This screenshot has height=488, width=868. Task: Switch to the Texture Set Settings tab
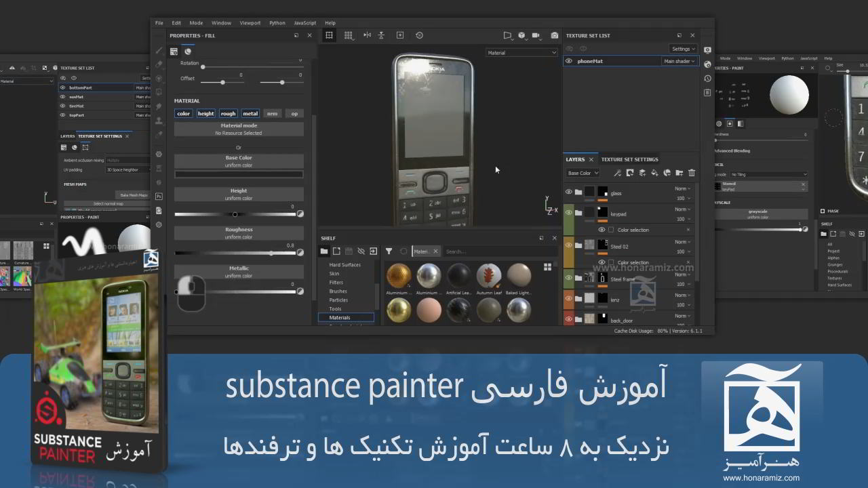(x=629, y=159)
